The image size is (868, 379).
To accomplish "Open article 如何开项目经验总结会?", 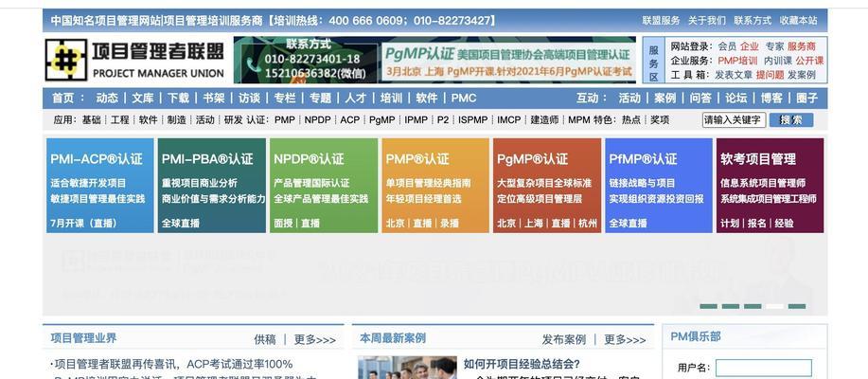I will pyautogui.click(x=522, y=364).
